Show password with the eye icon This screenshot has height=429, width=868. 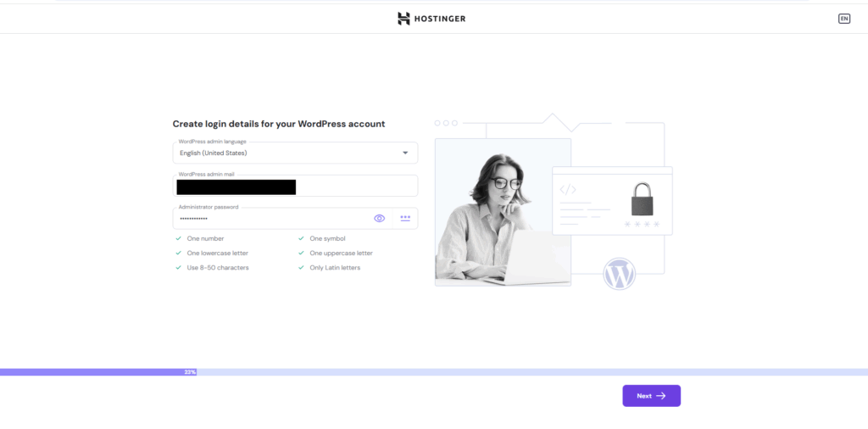380,219
